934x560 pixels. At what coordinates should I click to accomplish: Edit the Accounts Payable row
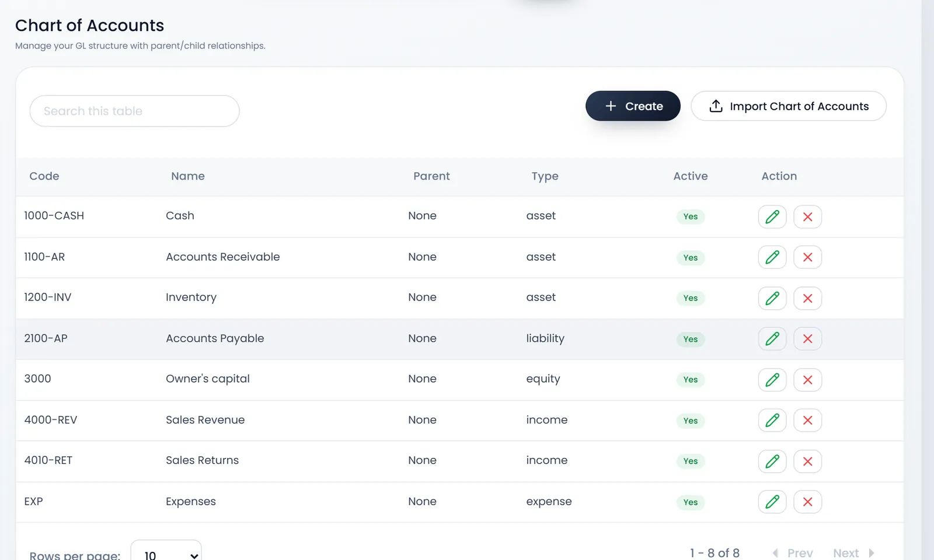click(772, 339)
